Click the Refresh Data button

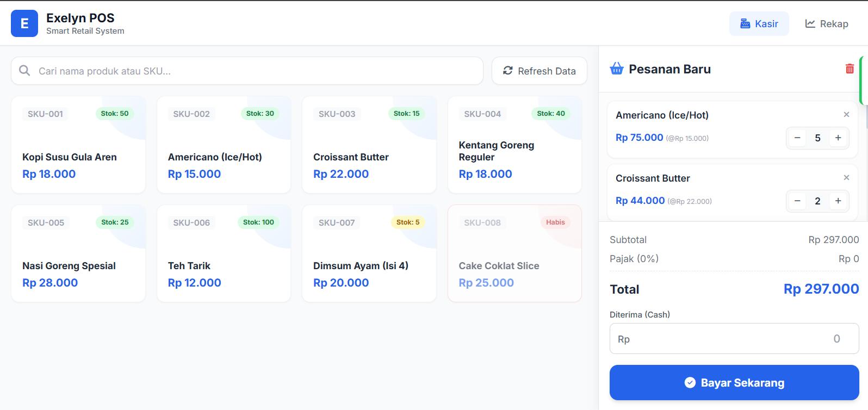[540, 71]
